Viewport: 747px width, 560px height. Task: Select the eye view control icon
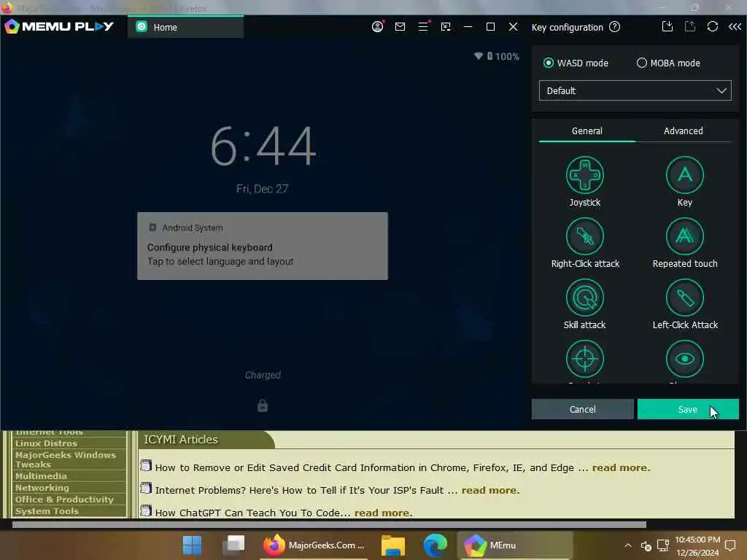[x=684, y=359]
